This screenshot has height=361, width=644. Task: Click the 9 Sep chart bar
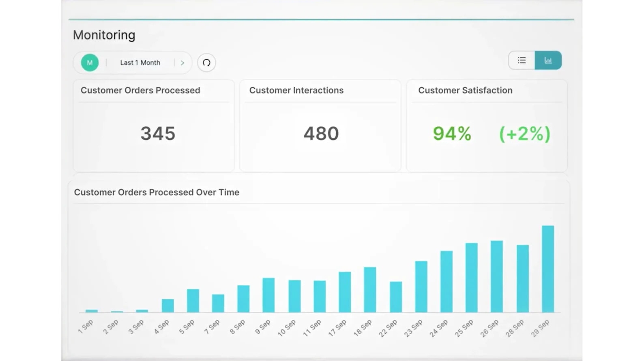point(268,295)
